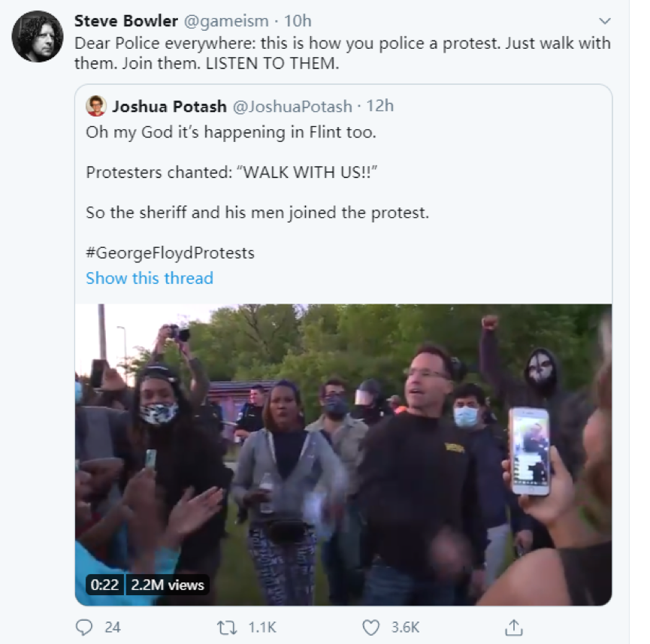The width and height of the screenshot is (650, 644).
Task: Open Steve Bowler's profile avatar
Action: pos(38,36)
